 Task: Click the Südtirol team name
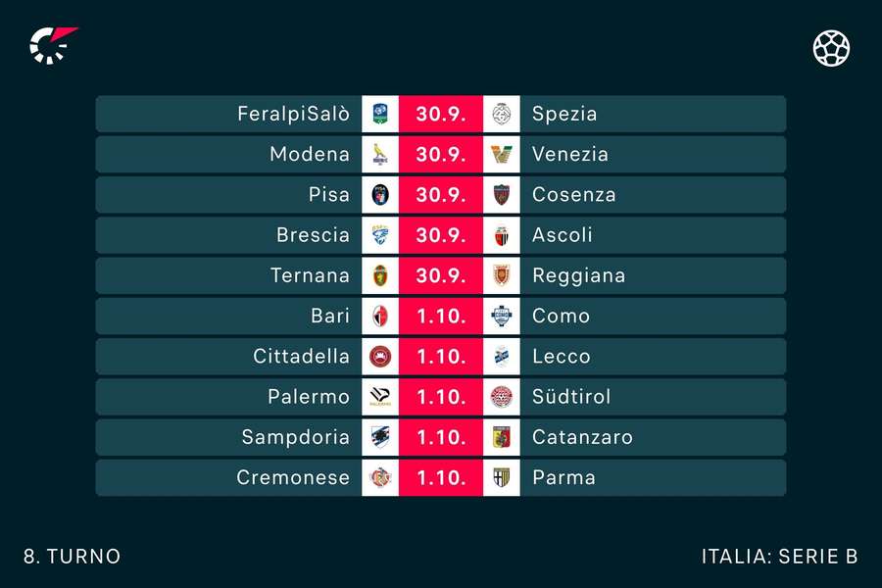[571, 397]
